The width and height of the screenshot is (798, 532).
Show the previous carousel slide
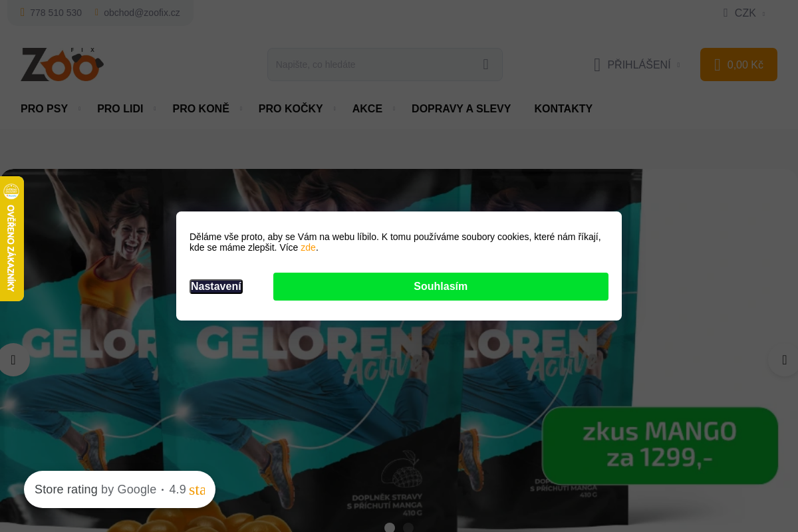[x=13, y=360]
